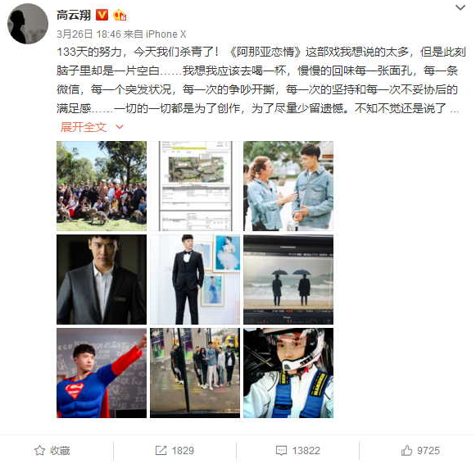Open the map document thumbnail
Screen dimensions: 476x464
(195, 186)
